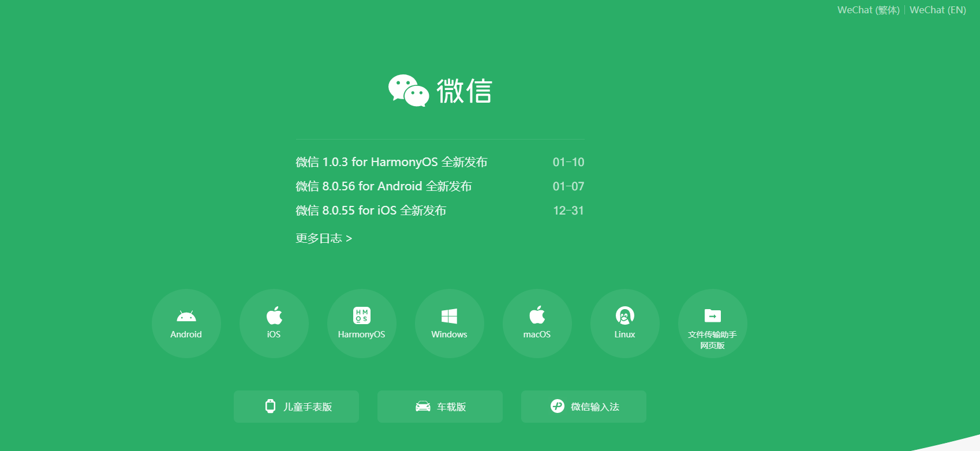Switch to WeChat (EN) language

pyautogui.click(x=937, y=10)
